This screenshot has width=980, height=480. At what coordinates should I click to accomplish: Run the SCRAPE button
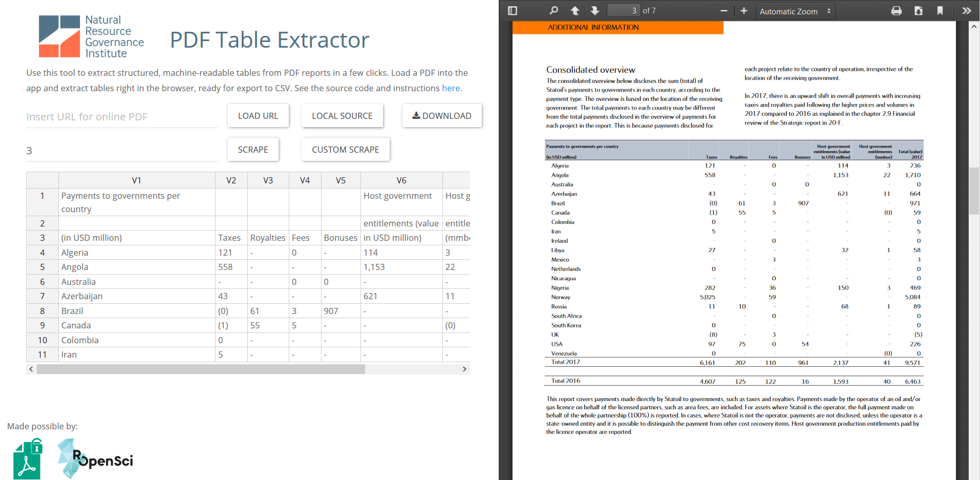click(x=253, y=150)
